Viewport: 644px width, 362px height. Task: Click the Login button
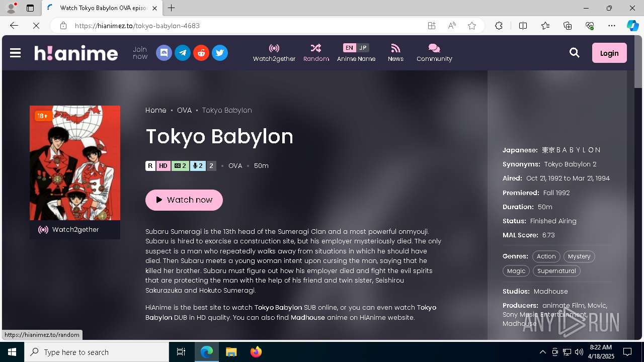pos(609,53)
